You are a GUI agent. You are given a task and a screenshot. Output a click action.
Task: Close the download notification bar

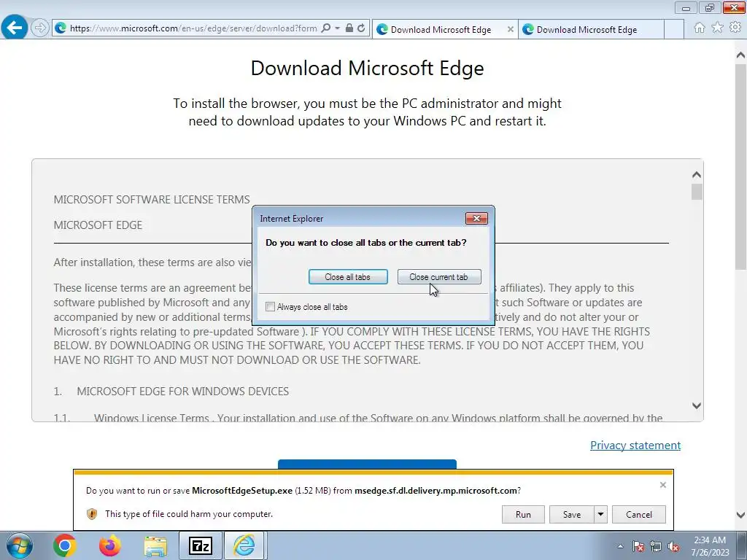(662, 485)
